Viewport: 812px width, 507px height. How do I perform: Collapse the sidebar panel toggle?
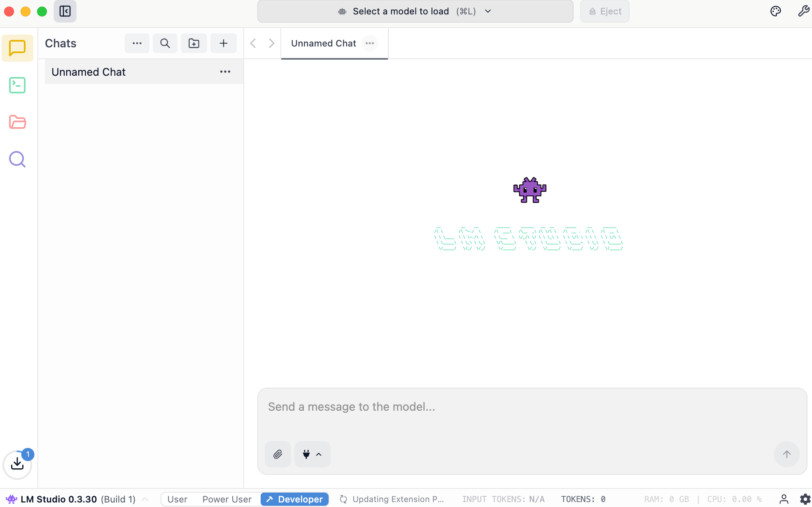click(x=65, y=11)
